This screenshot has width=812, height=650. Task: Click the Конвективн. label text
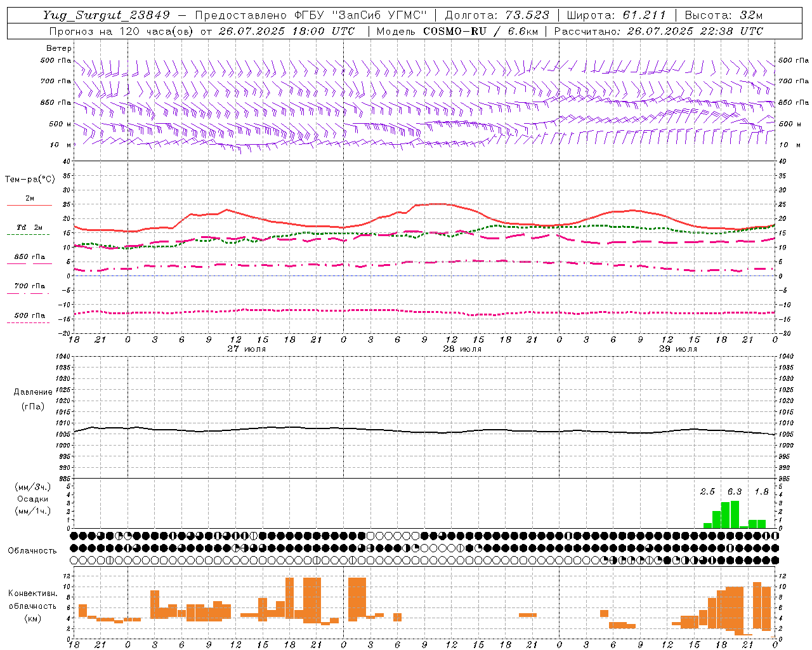(33, 594)
